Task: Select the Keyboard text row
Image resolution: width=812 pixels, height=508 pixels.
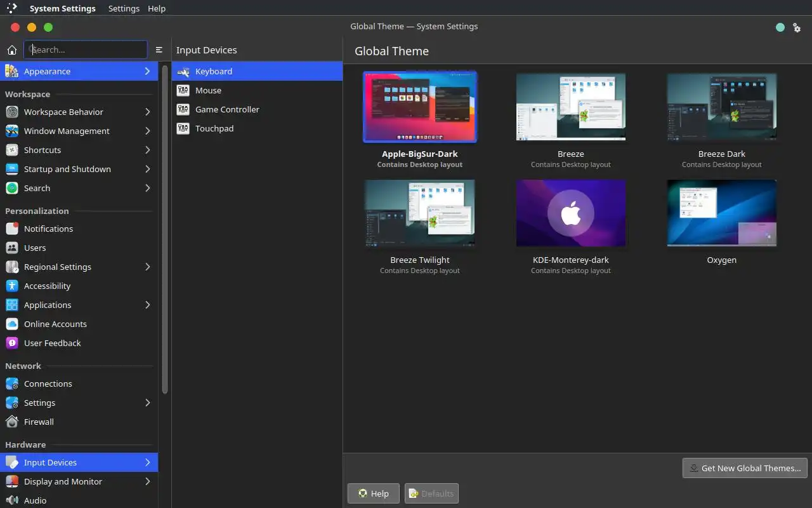Action: pyautogui.click(x=257, y=71)
